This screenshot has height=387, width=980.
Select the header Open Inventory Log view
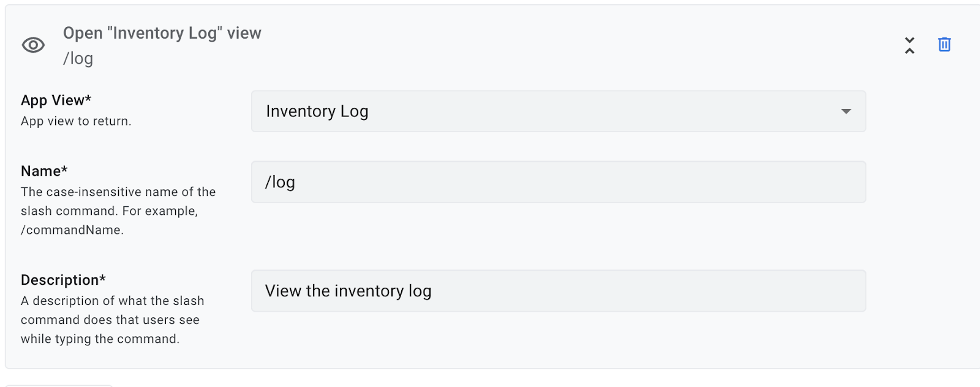point(162,32)
